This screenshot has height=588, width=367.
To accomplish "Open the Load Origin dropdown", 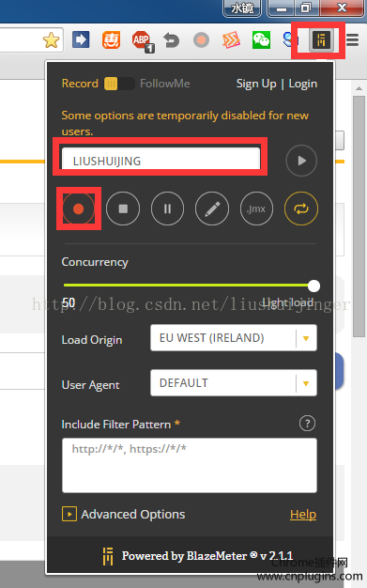I will (234, 338).
